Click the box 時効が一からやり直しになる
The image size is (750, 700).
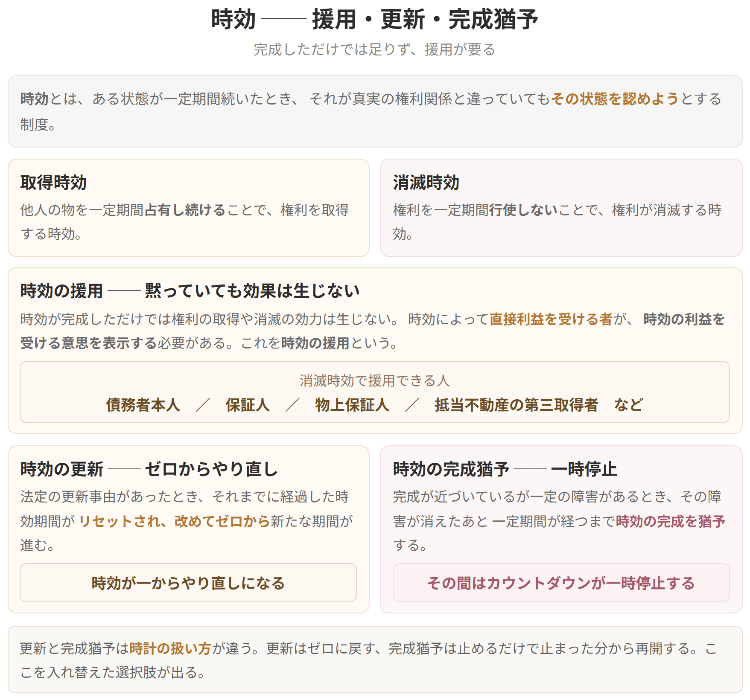(188, 583)
